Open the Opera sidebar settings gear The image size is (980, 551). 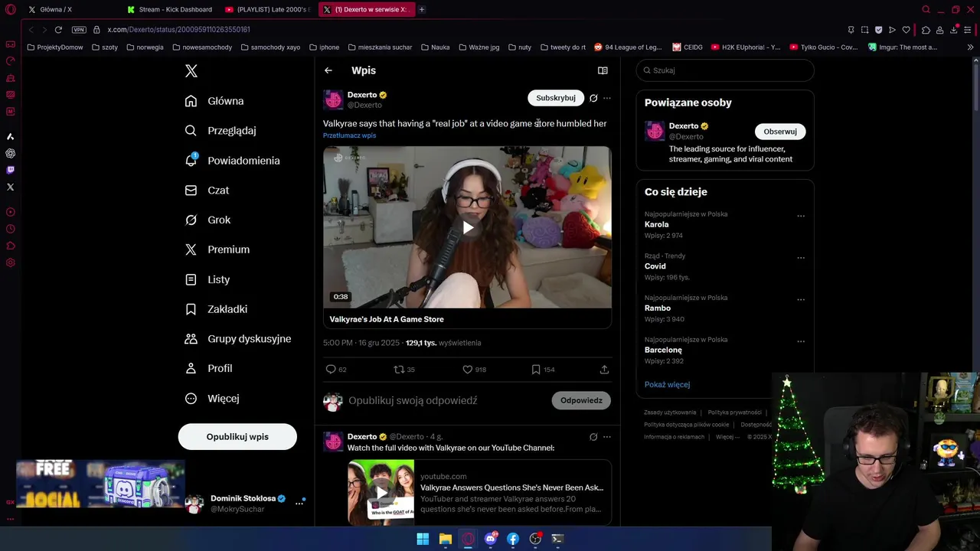(11, 262)
